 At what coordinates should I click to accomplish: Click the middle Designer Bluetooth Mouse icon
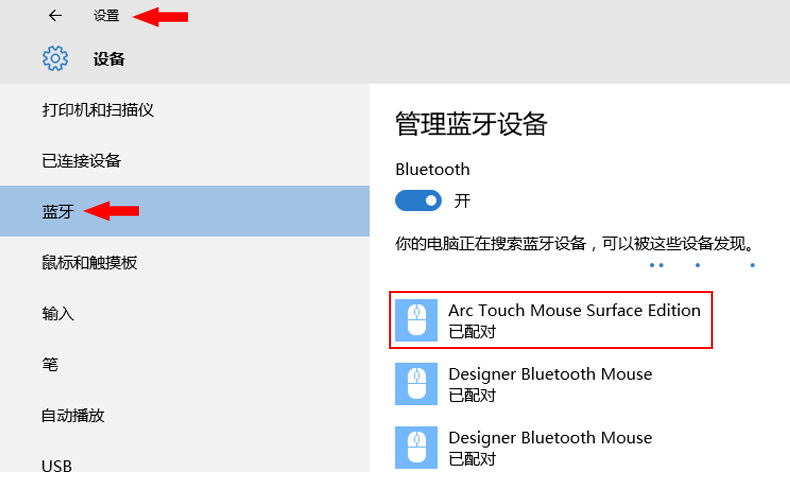pyautogui.click(x=416, y=384)
